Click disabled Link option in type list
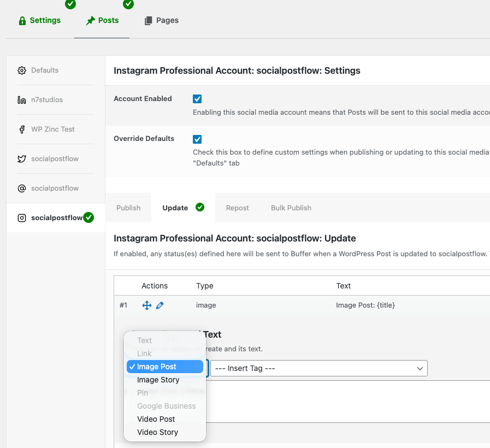Screen dimensions: 490x448 tap(165, 353)
